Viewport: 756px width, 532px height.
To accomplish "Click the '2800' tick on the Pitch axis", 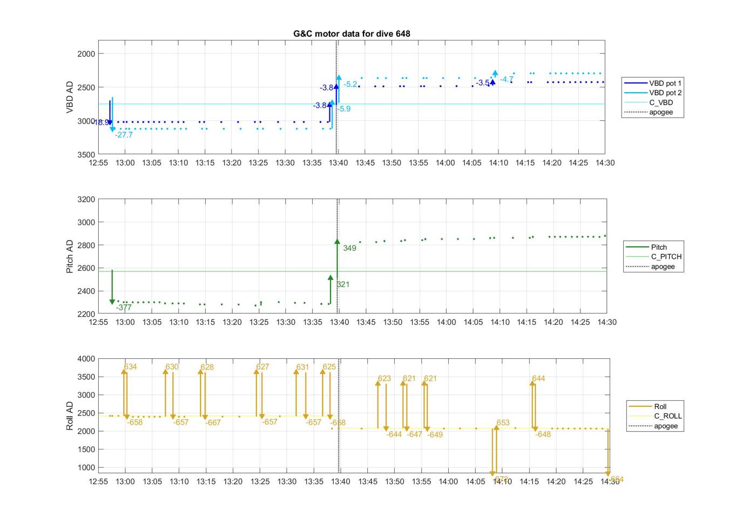I will tap(86, 245).
